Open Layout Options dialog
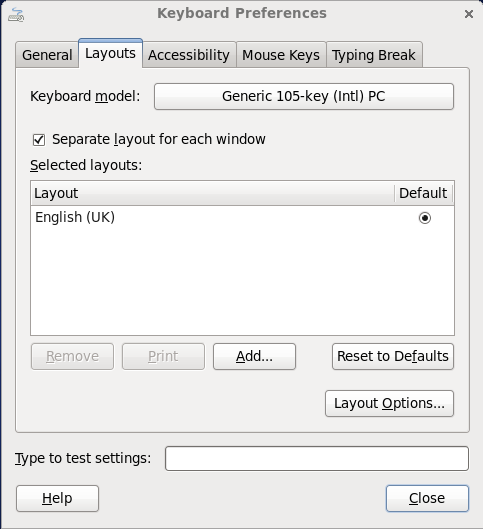The height and width of the screenshot is (529, 483). 390,403
